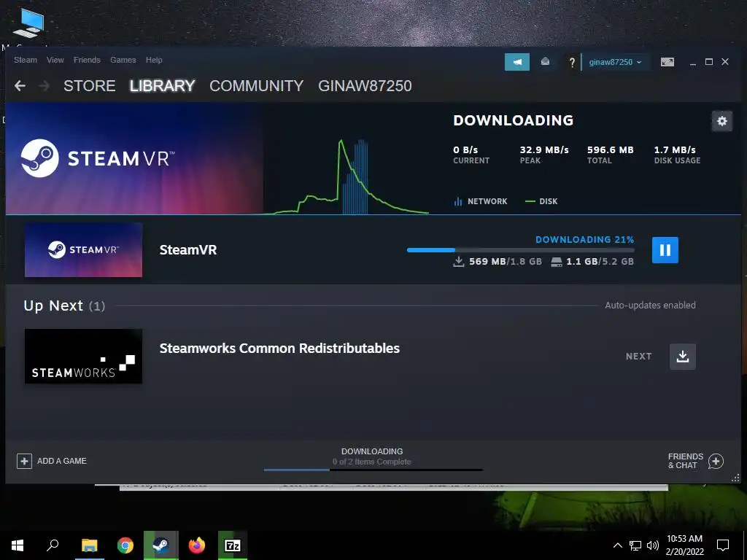Switch to the STORE tab
The width and height of the screenshot is (747, 560).
click(90, 86)
